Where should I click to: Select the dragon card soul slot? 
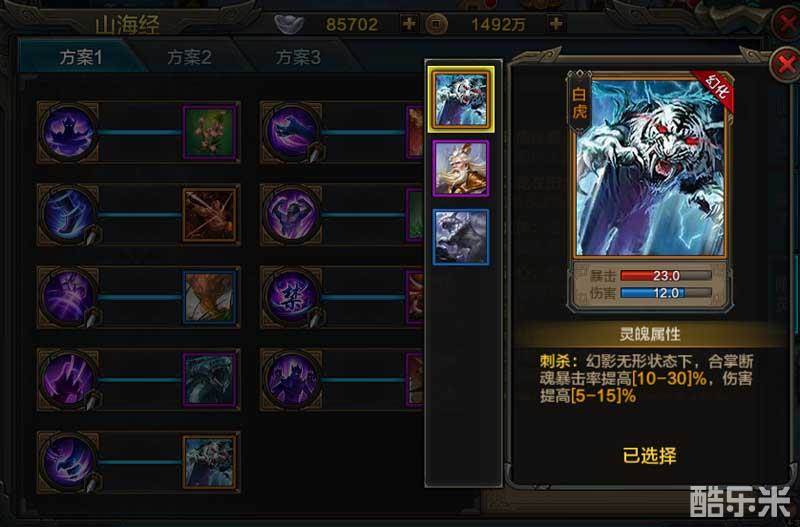[210, 380]
